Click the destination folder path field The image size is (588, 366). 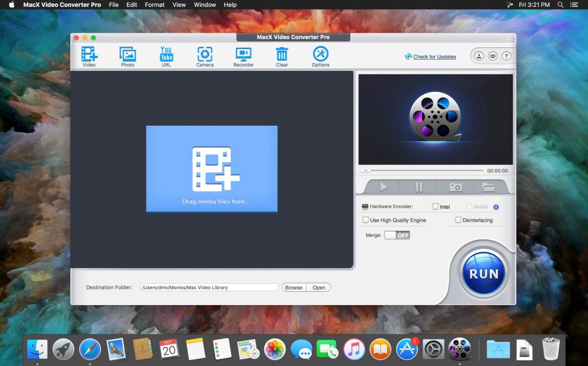pyautogui.click(x=210, y=287)
